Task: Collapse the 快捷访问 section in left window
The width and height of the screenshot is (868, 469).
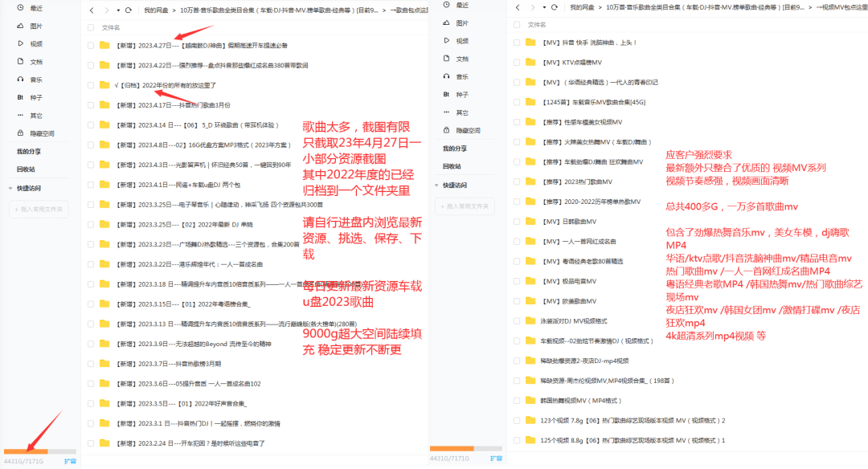Action: (11, 187)
